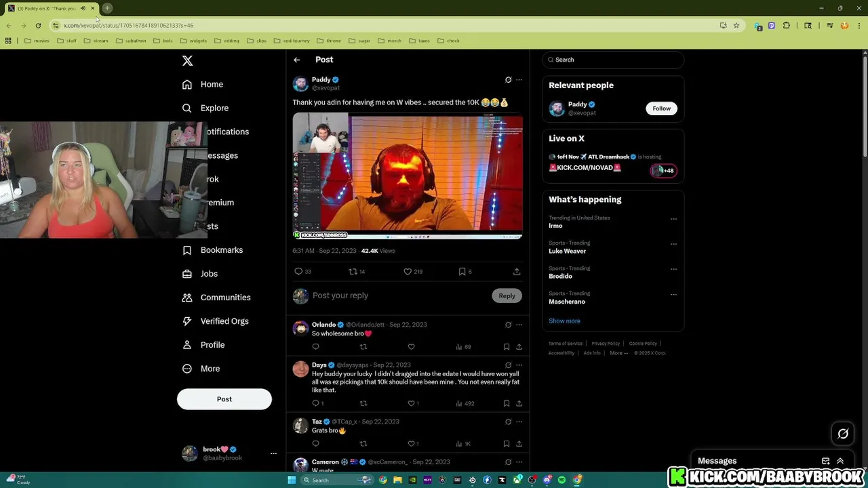Follow Paddy in Relevant people

[662, 108]
